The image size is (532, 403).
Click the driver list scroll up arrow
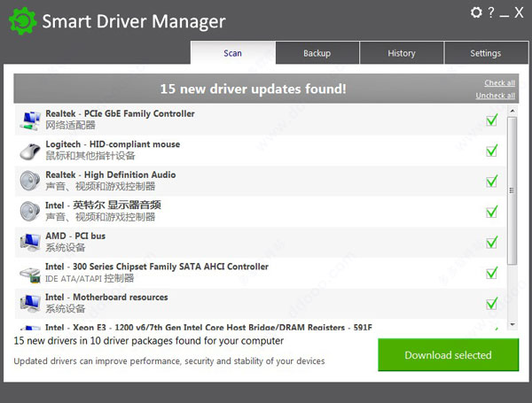512,111
